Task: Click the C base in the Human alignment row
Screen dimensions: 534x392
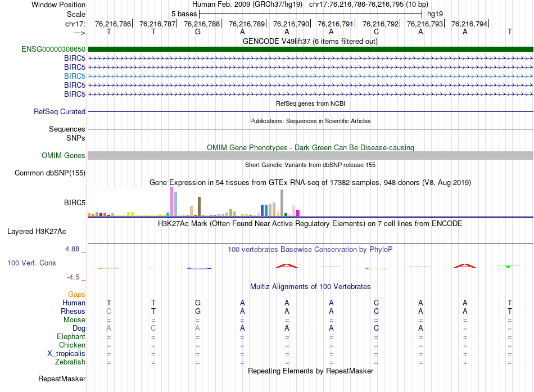Action: click(376, 303)
